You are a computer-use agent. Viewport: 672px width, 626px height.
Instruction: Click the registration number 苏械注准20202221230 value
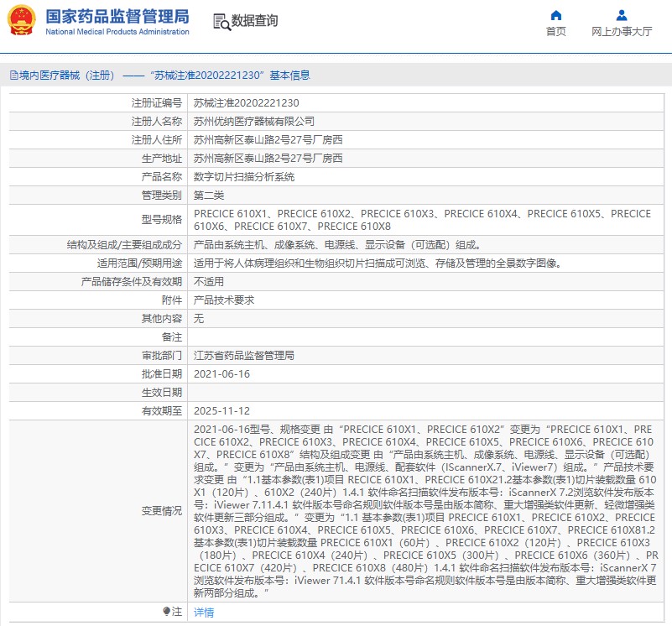point(246,103)
